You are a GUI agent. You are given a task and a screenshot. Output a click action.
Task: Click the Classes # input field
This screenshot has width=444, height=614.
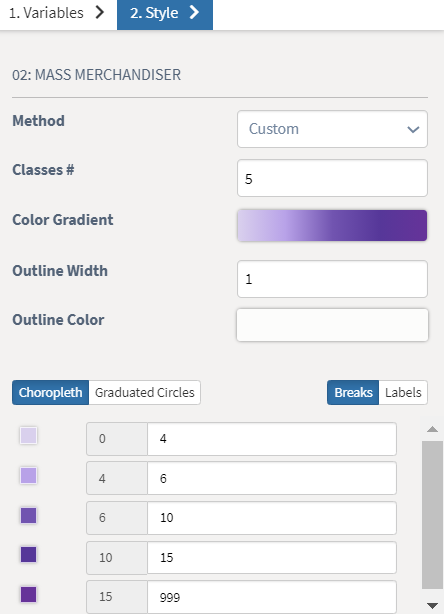332,178
